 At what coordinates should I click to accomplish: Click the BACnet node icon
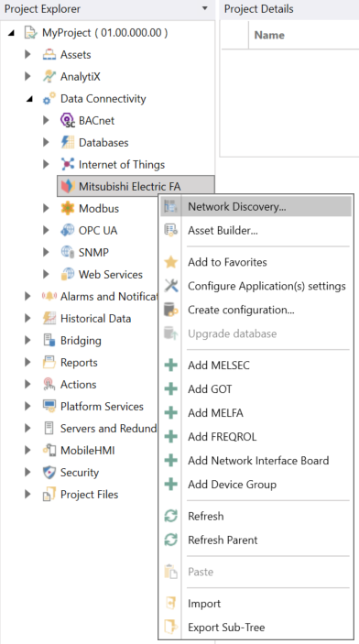(x=68, y=121)
